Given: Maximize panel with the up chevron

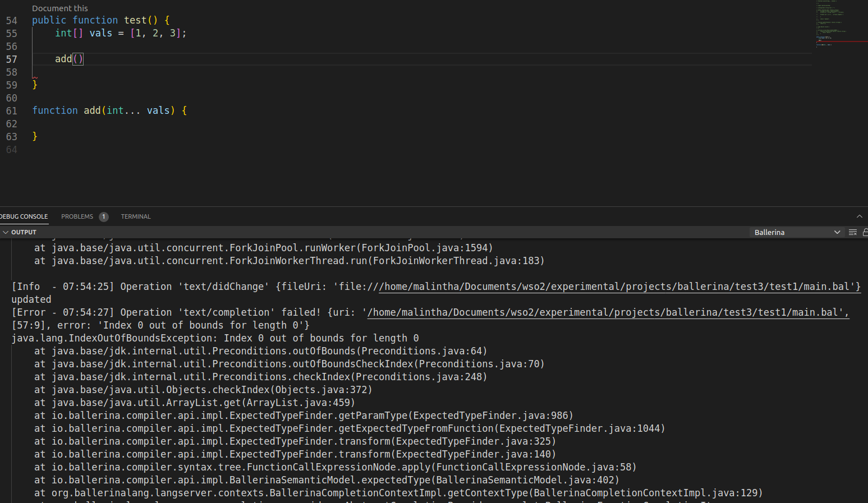Looking at the screenshot, I should coord(859,216).
